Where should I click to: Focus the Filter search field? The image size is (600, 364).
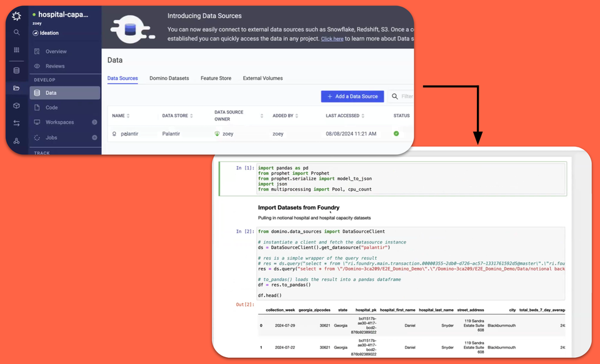(401, 96)
